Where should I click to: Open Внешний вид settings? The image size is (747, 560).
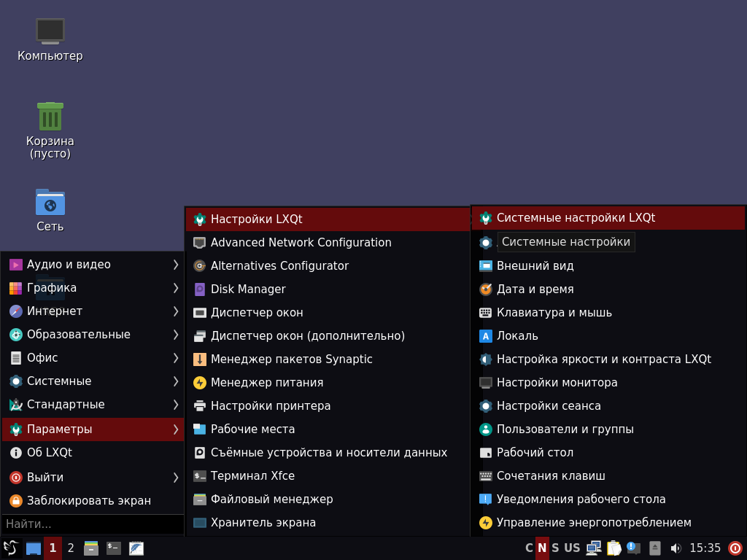click(608, 265)
